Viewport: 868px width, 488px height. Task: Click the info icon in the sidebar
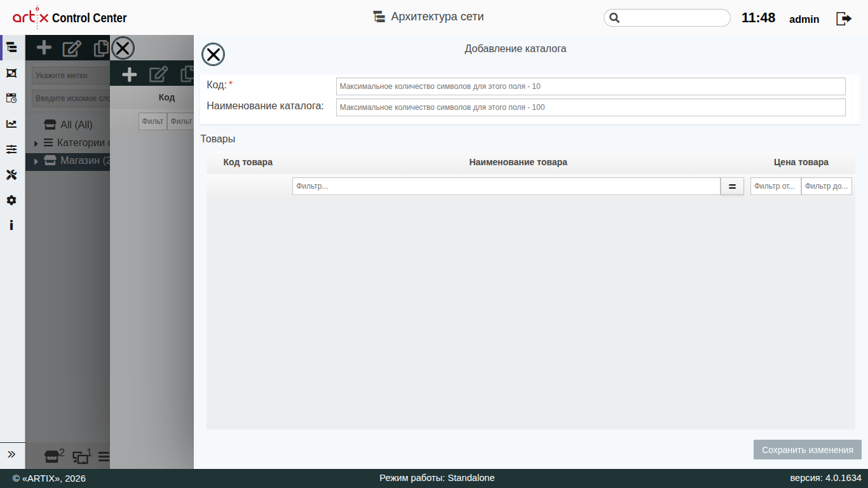[11, 226]
